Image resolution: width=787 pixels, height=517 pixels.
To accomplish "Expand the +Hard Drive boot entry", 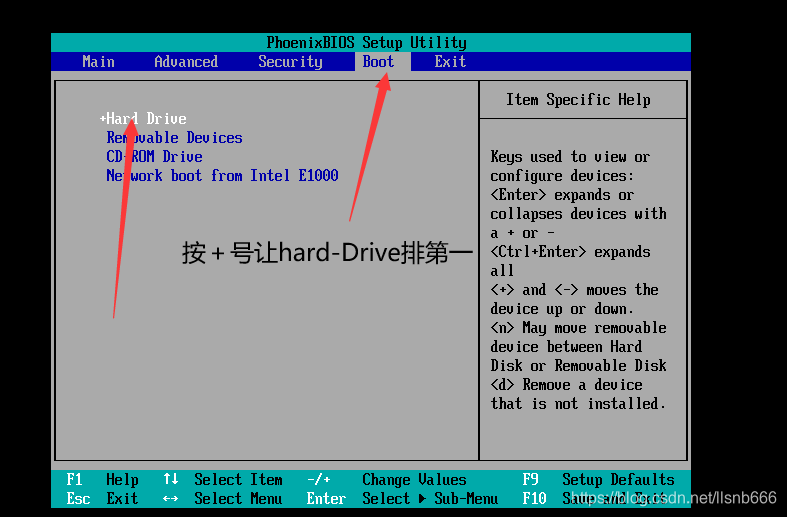I will [144, 118].
